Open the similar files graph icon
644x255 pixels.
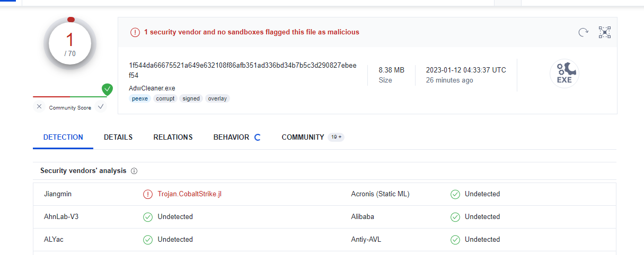pyautogui.click(x=605, y=32)
